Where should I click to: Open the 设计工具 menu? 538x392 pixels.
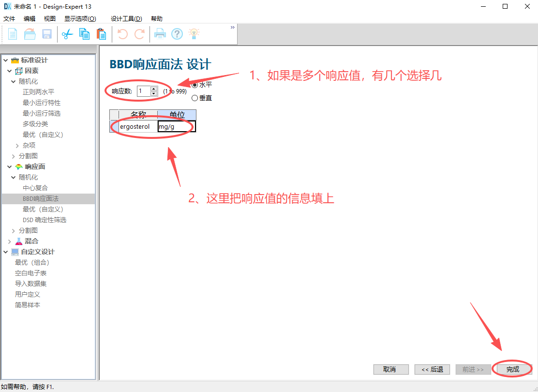point(125,18)
